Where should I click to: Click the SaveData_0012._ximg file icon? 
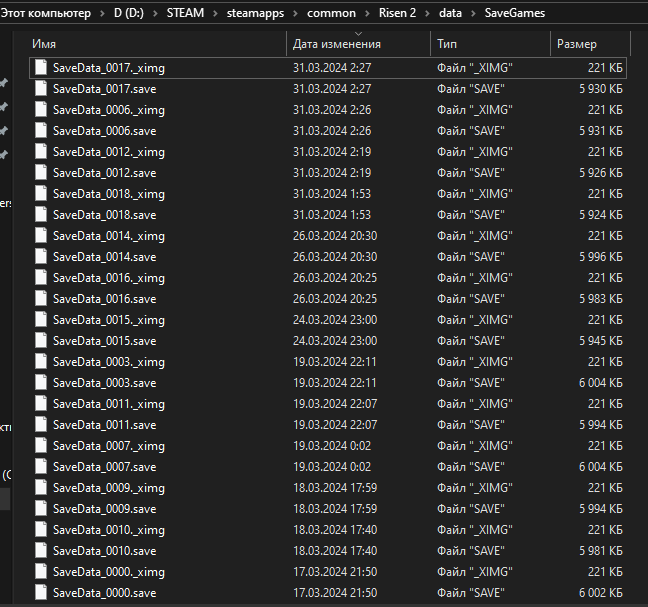click(x=41, y=152)
